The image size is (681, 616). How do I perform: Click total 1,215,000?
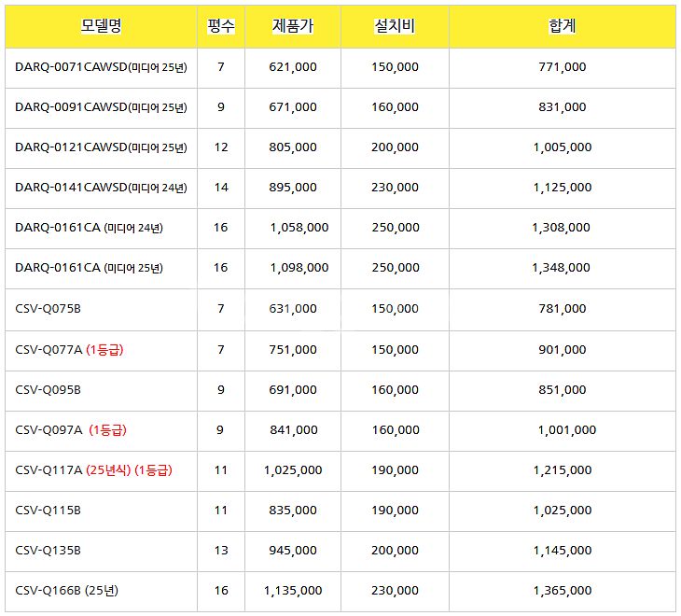click(562, 470)
